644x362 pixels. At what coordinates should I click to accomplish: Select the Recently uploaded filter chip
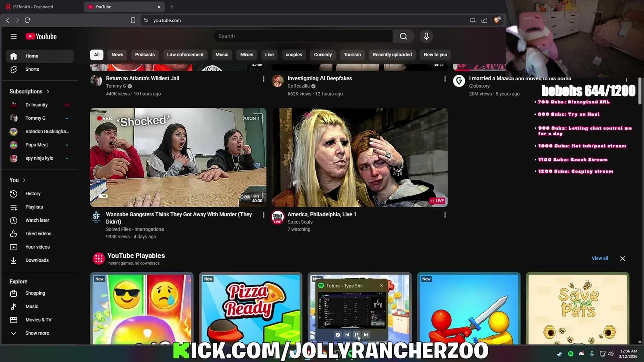(392, 55)
